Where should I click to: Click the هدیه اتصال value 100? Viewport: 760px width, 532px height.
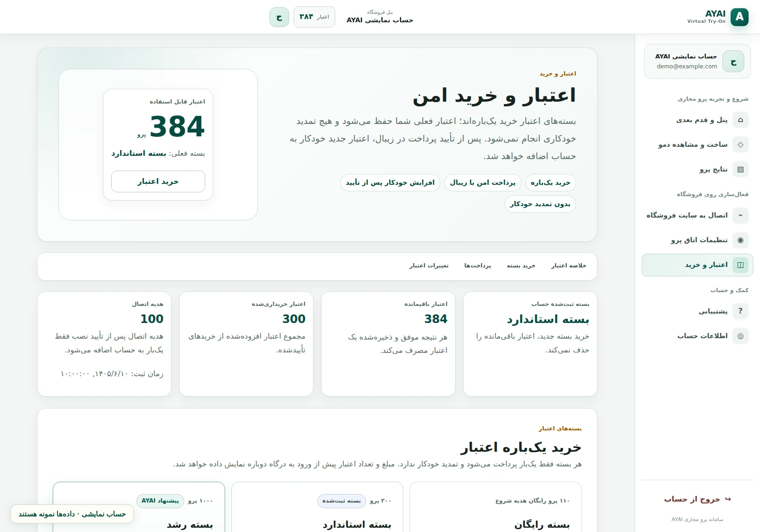pyautogui.click(x=152, y=319)
